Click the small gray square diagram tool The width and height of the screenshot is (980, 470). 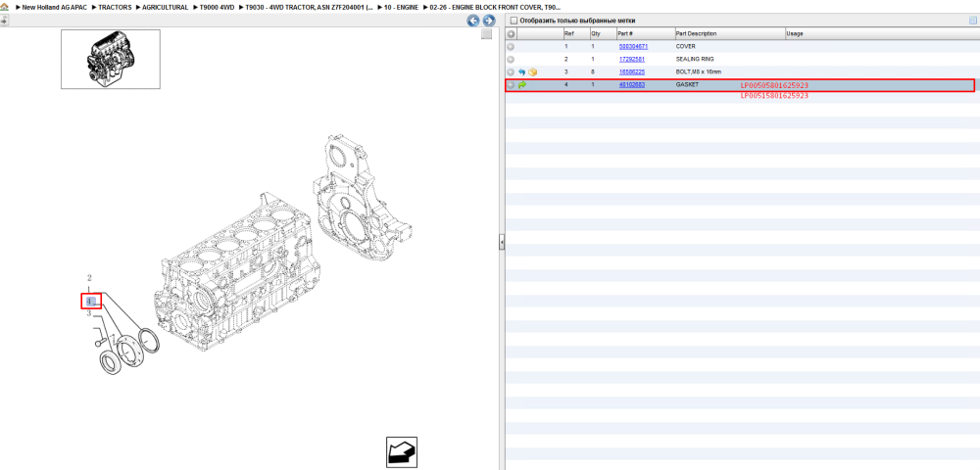[x=486, y=34]
